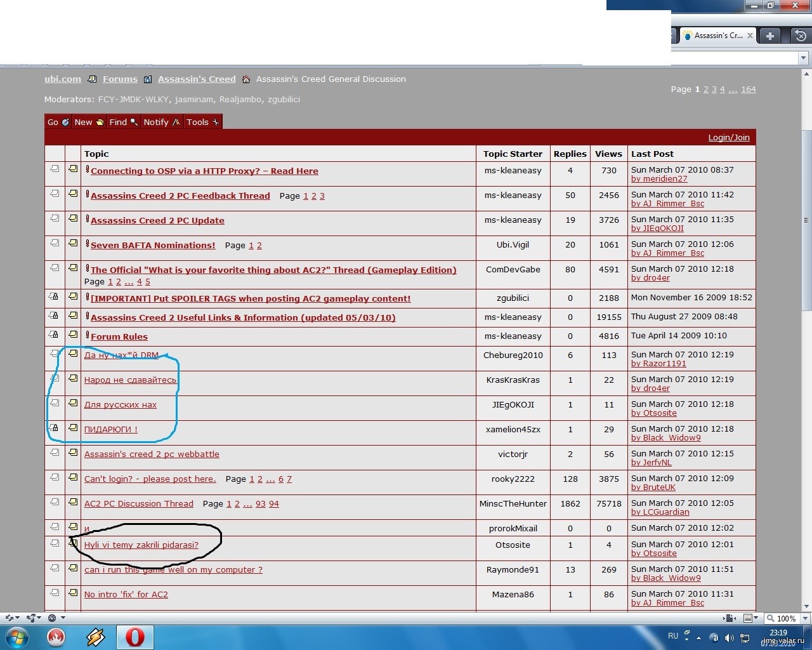
Task: Click yellow folder icon beside Forum Rules topic
Action: [73, 335]
